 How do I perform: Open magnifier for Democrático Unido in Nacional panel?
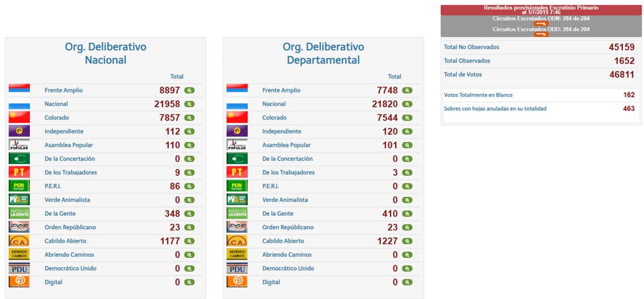point(189,269)
